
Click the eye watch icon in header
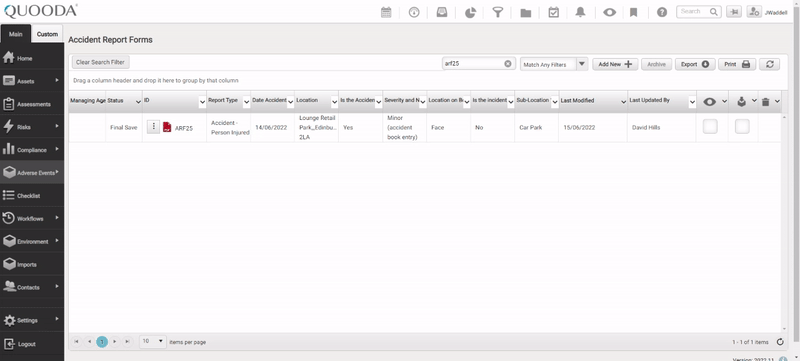tap(609, 12)
